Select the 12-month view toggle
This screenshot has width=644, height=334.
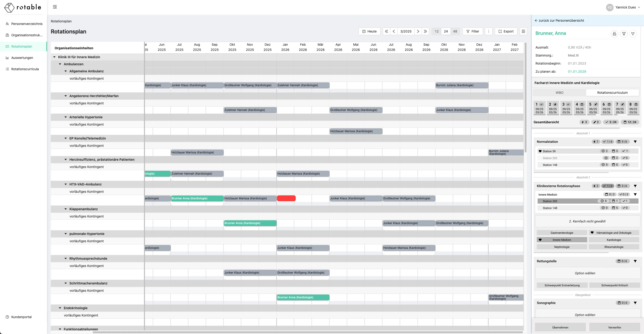436,31
